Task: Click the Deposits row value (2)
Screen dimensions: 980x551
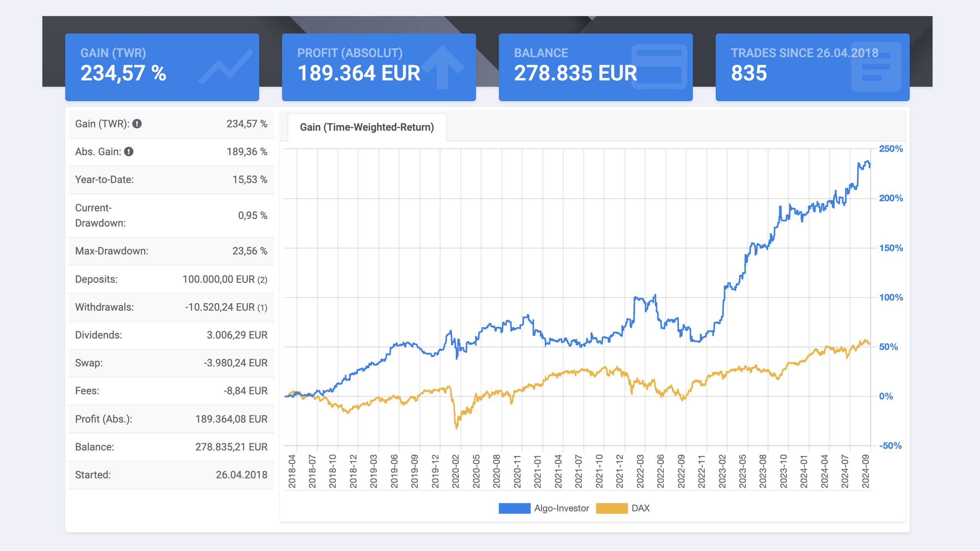Action: pyautogui.click(x=262, y=280)
